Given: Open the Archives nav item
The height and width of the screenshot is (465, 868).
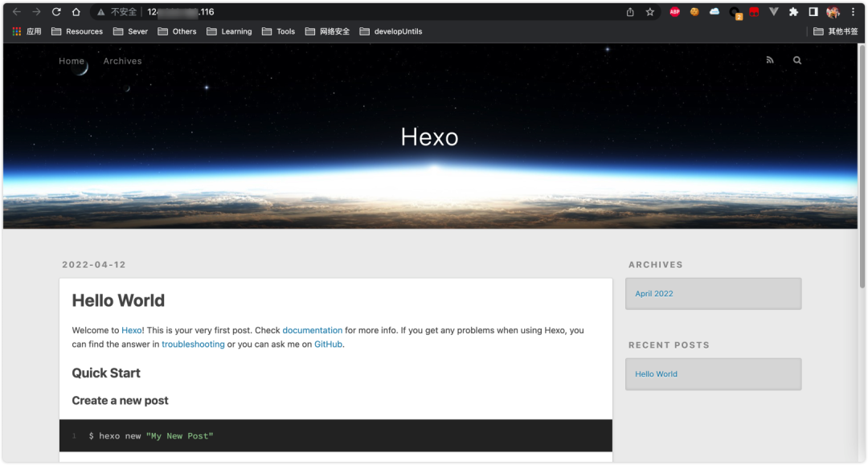Looking at the screenshot, I should [x=122, y=61].
